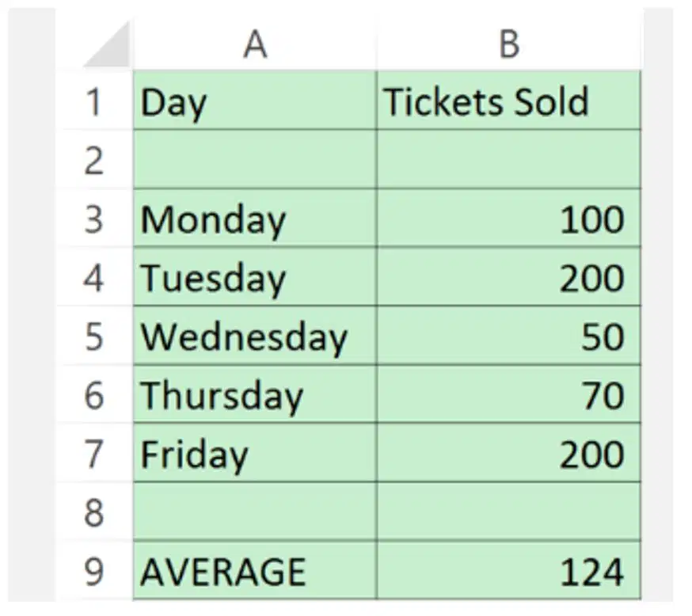The height and width of the screenshot is (616, 692).
Task: Select the Thursday cell
Action: tap(255, 394)
